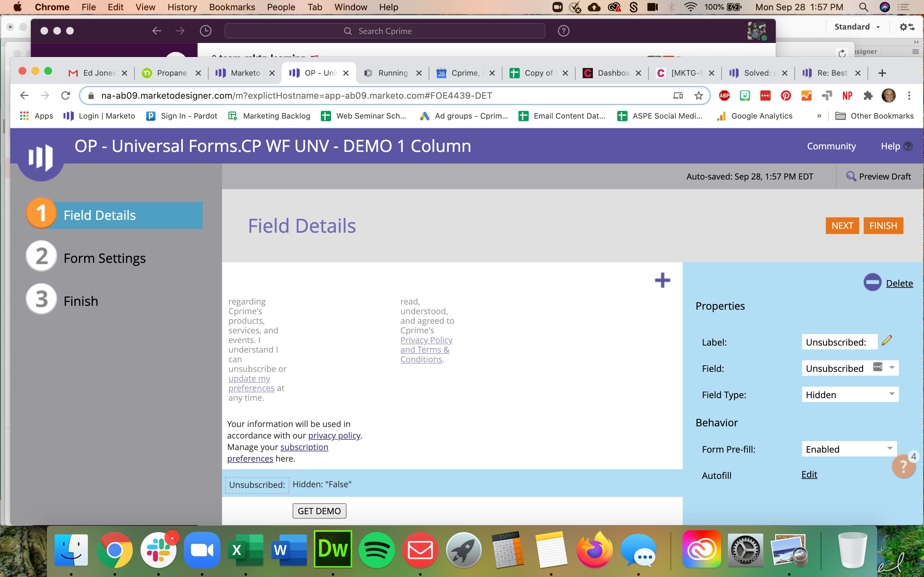The height and width of the screenshot is (577, 924).
Task: Open the Bookmarks menu in menu bar
Action: 232,7
